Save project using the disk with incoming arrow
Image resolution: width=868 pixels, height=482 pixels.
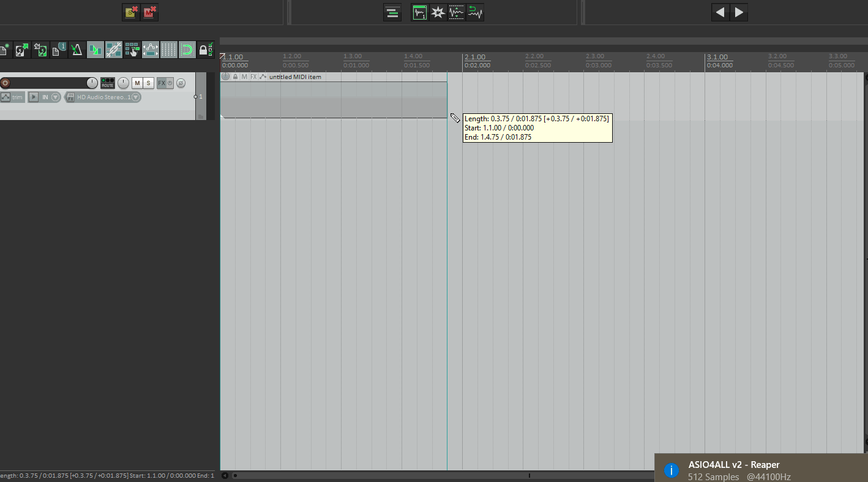point(40,50)
